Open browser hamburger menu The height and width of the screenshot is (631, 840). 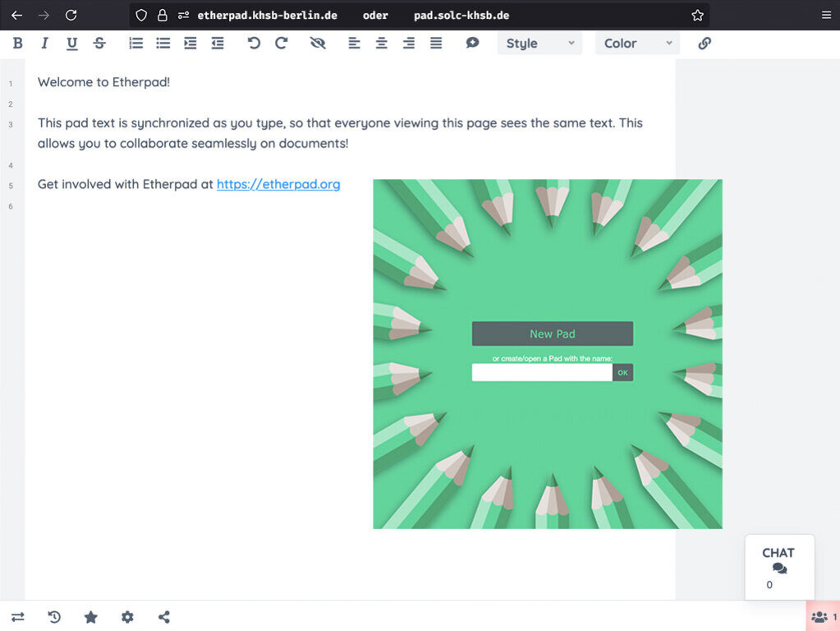click(827, 15)
